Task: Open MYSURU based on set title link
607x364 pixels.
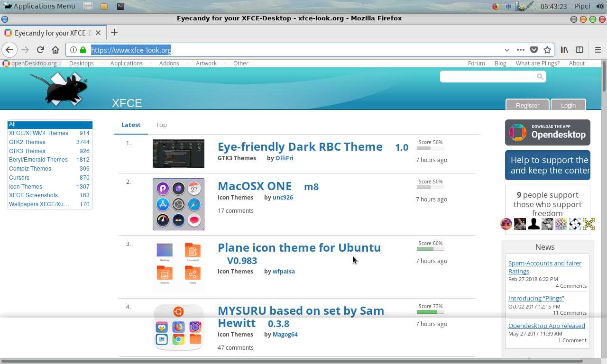Action: [301, 317]
